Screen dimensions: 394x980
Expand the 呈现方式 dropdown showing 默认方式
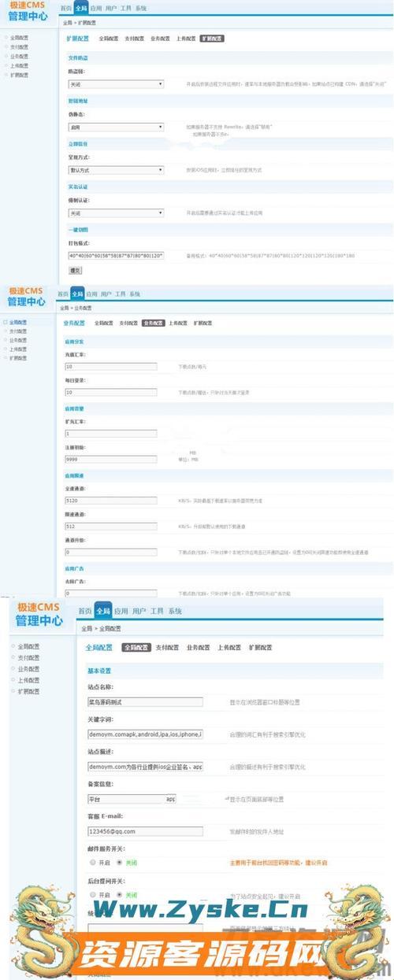point(116,169)
